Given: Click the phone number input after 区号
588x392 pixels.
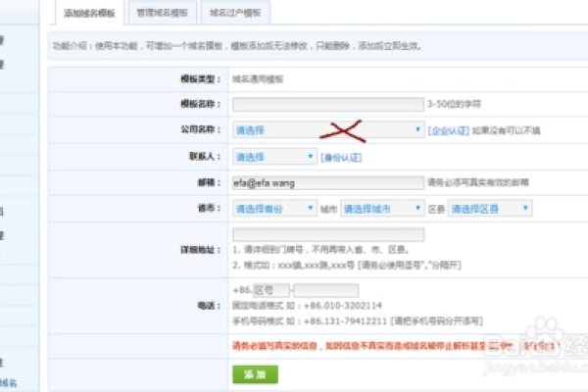Looking at the screenshot, I should tap(326, 290).
